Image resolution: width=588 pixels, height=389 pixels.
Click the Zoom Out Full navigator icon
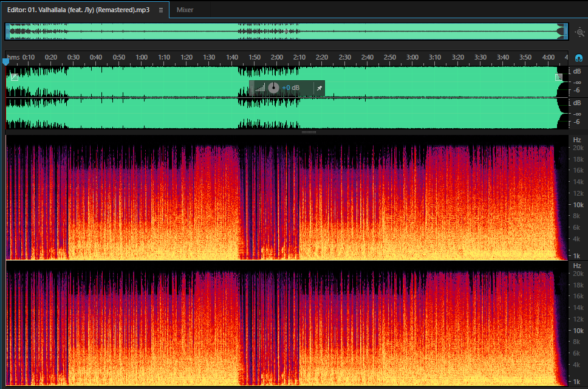click(579, 32)
